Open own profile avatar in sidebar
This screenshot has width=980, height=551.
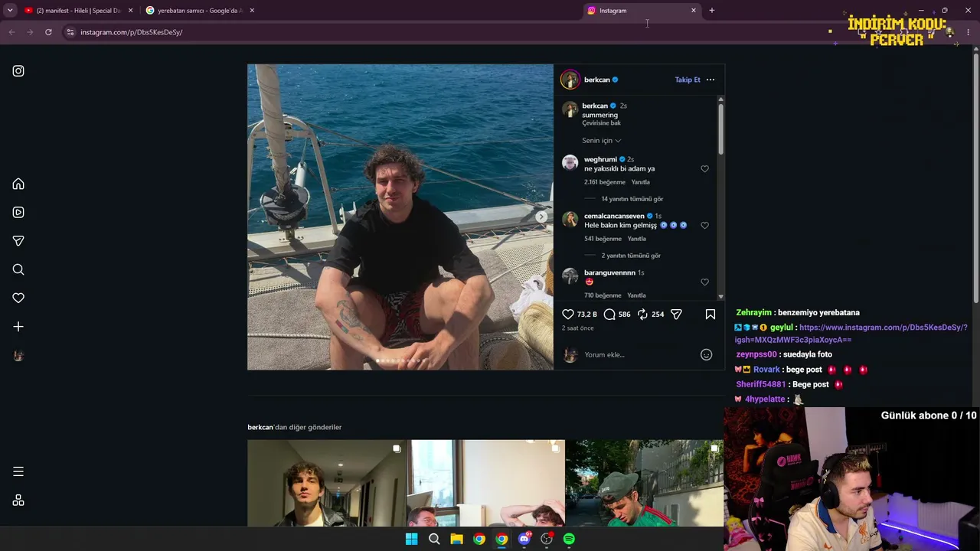18,355
